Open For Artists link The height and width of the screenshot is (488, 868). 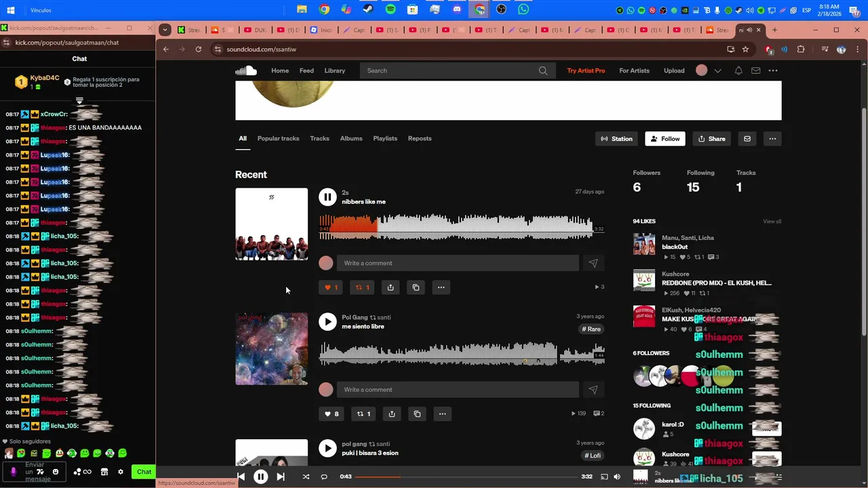click(x=634, y=70)
